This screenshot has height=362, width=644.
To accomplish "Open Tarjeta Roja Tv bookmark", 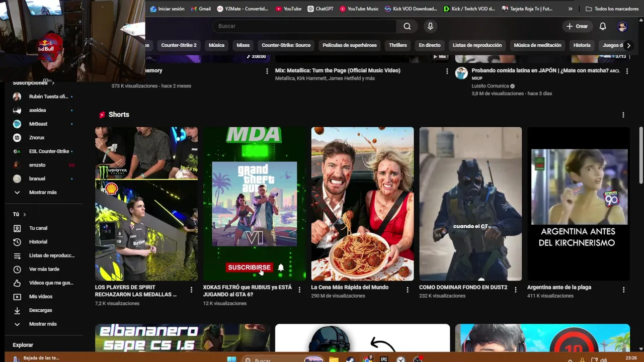I will click(x=526, y=9).
